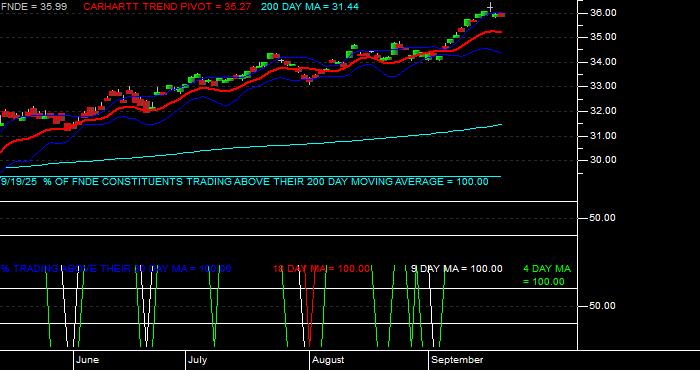Click the constituents above 200 day average text
Screen dimensions: 700x370
pos(245,182)
